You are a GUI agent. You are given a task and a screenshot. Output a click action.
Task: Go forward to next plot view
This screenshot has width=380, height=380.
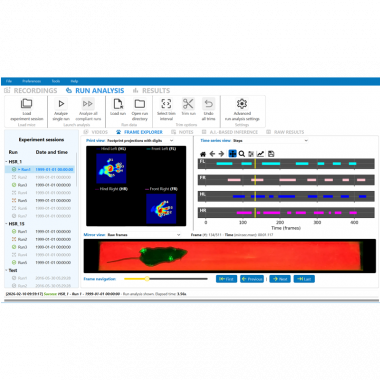tap(221, 154)
